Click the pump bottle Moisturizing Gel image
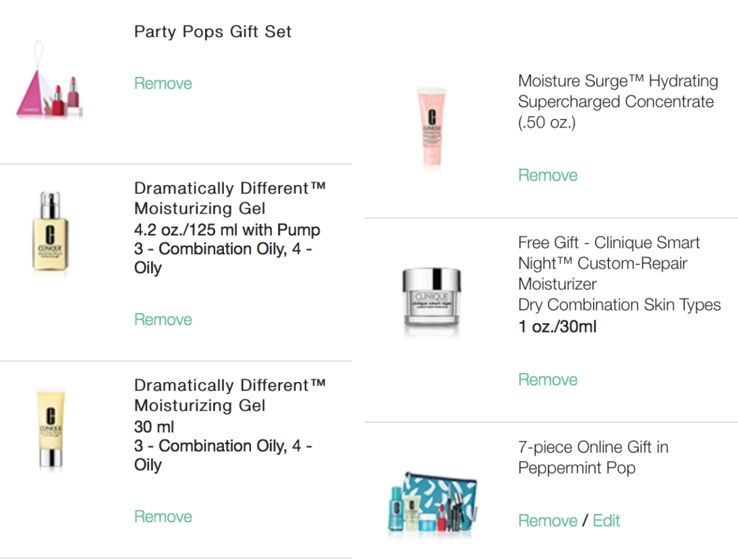The width and height of the screenshot is (738, 560). pos(50,232)
